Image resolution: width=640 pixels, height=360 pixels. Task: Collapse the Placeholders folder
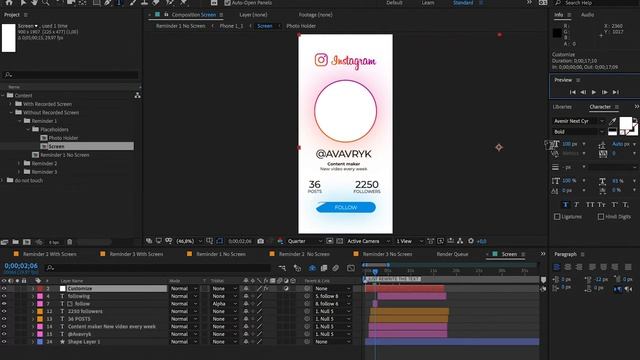(28, 129)
